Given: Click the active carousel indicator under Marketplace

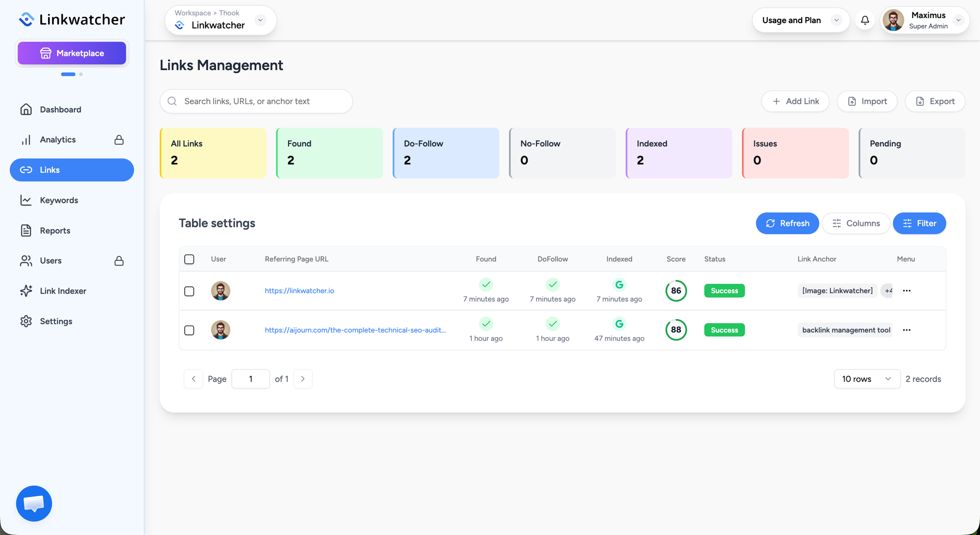Looking at the screenshot, I should tap(68, 74).
